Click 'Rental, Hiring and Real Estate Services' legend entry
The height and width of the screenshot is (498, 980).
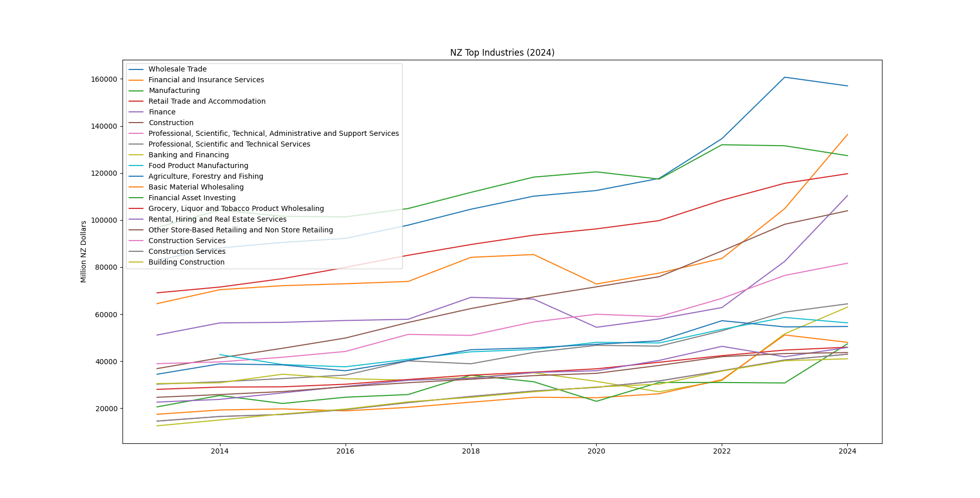point(217,220)
